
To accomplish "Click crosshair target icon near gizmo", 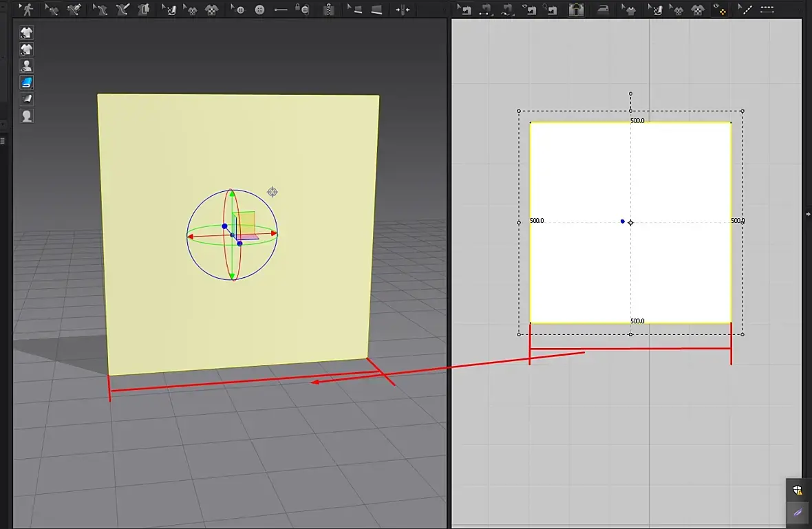I will tap(273, 192).
